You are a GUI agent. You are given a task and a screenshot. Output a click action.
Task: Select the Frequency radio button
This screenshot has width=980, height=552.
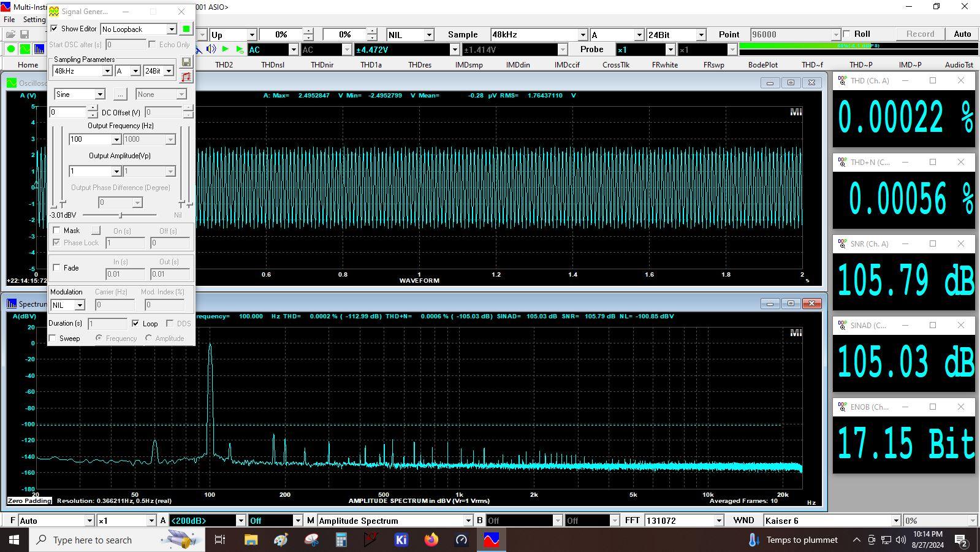pos(99,338)
